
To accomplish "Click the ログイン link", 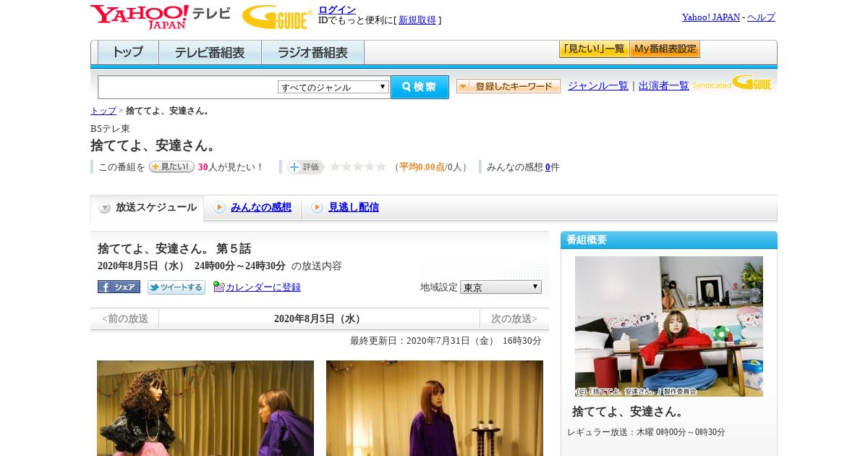I will (x=337, y=9).
